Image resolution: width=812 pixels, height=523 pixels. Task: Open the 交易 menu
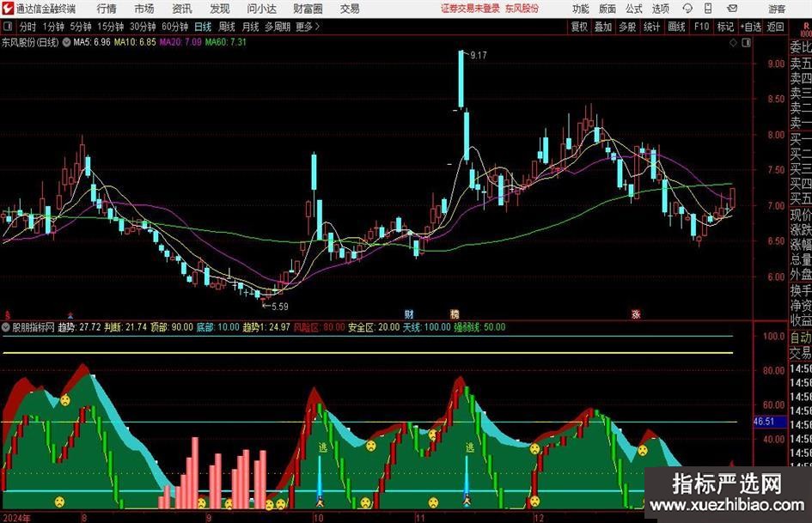(350, 9)
